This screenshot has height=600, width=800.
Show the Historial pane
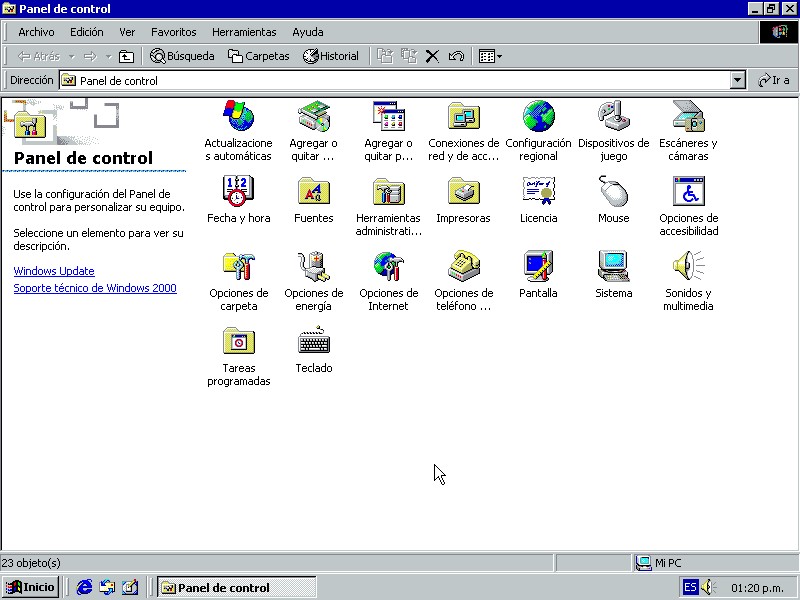[x=331, y=56]
